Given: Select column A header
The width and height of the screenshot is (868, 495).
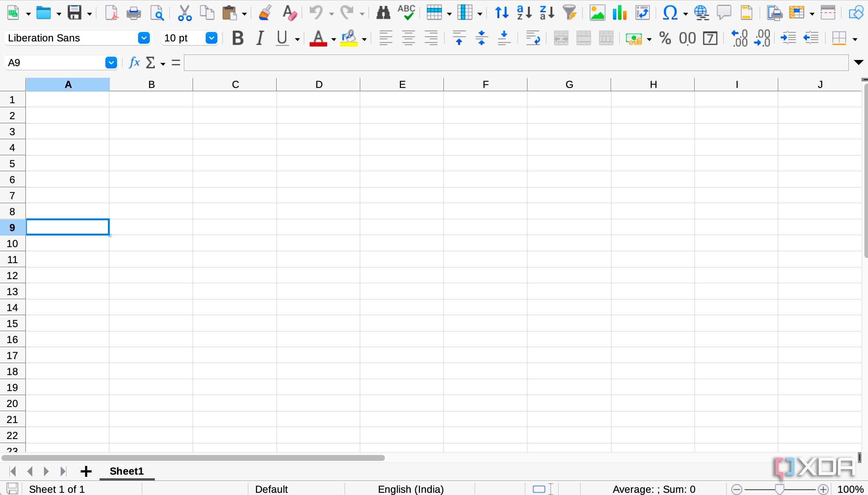Looking at the screenshot, I should [68, 85].
